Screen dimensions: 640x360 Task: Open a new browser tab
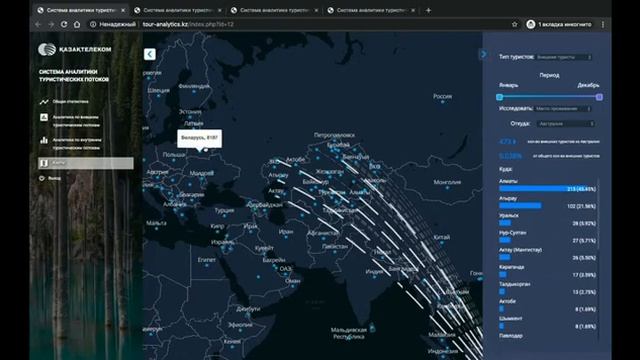click(x=428, y=10)
